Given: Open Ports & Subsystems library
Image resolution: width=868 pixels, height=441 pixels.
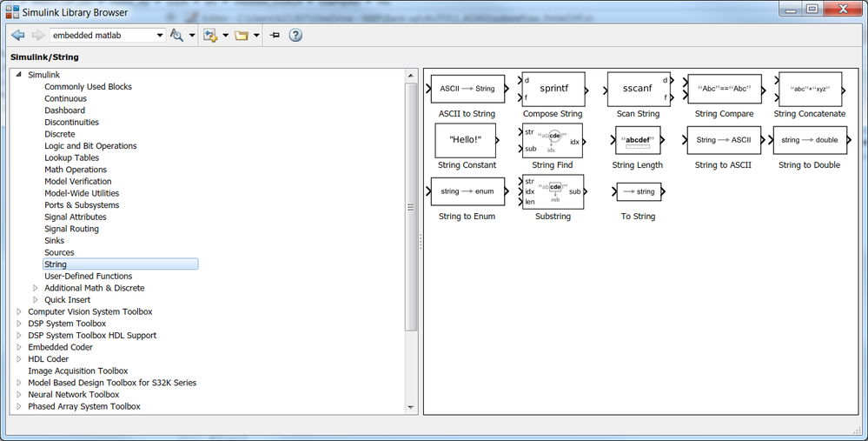Looking at the screenshot, I should [x=82, y=205].
